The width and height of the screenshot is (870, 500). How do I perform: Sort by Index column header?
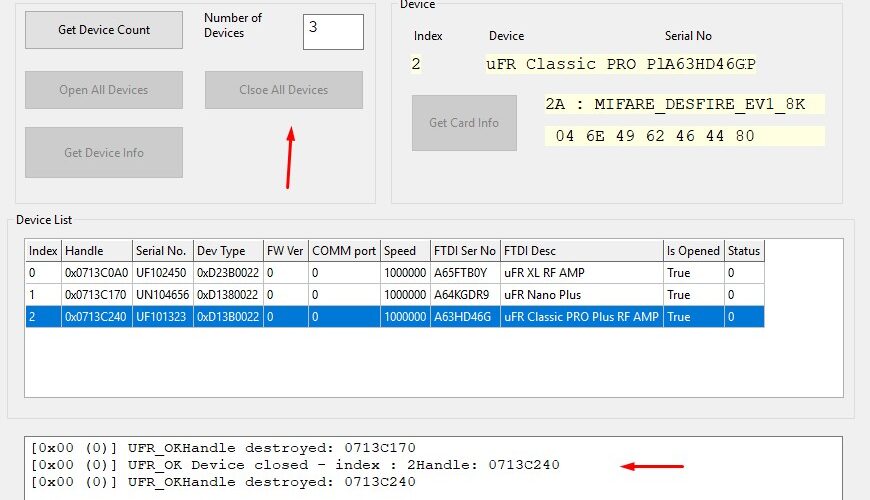[43, 251]
